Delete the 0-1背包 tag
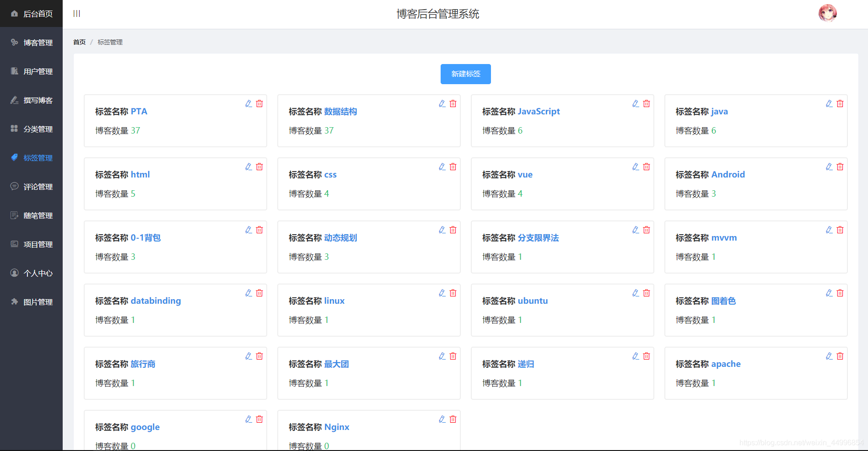Image resolution: width=868 pixels, height=451 pixels. pos(259,230)
